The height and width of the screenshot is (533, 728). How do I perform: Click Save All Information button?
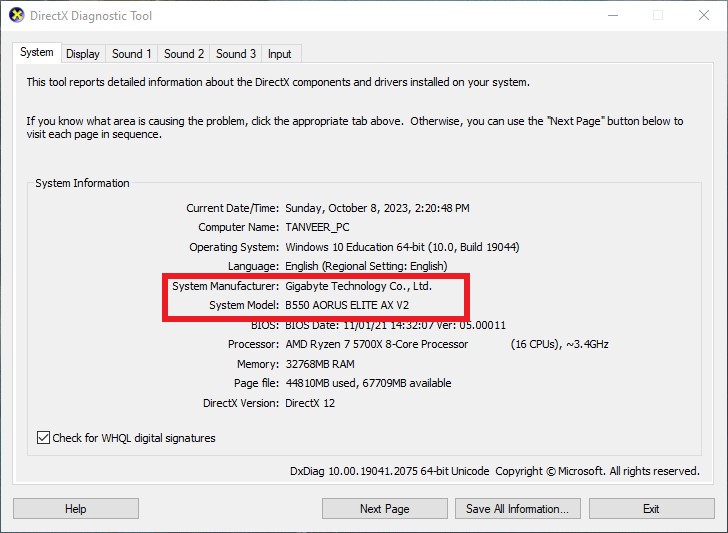[x=518, y=508]
